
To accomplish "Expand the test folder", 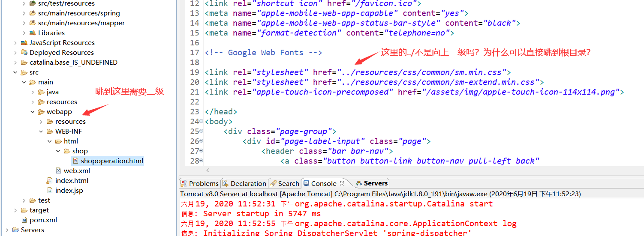I will 24,200.
